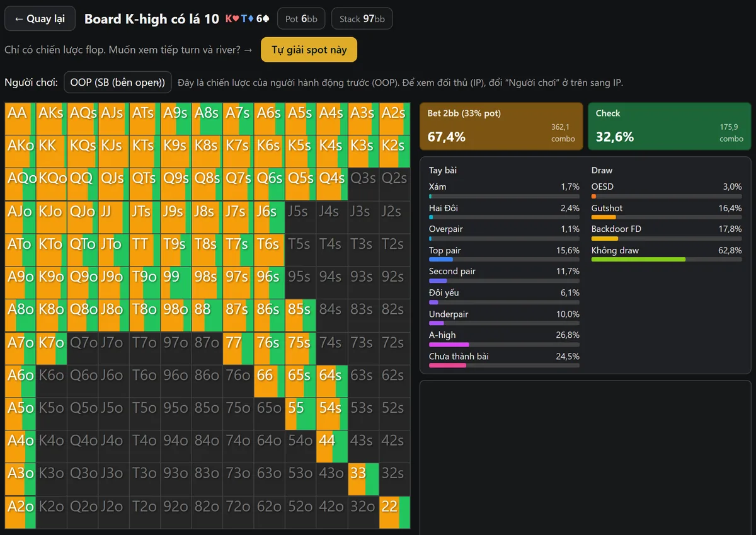Click the Stack 97bb chip
756x535 pixels.
[x=362, y=19]
